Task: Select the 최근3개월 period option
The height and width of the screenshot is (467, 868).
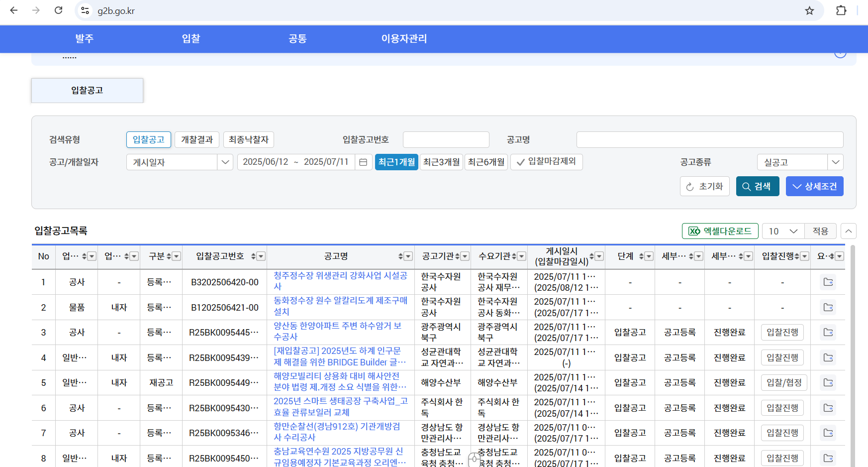Action: tap(442, 162)
